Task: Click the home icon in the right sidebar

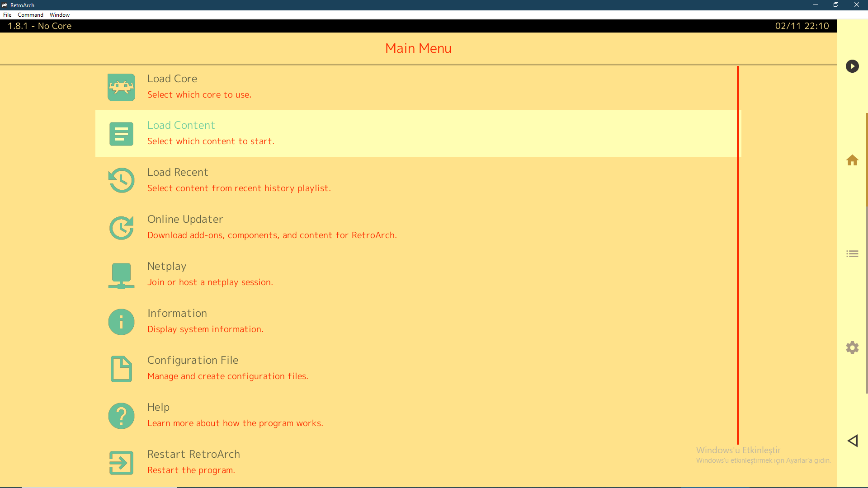Action: pyautogui.click(x=853, y=160)
